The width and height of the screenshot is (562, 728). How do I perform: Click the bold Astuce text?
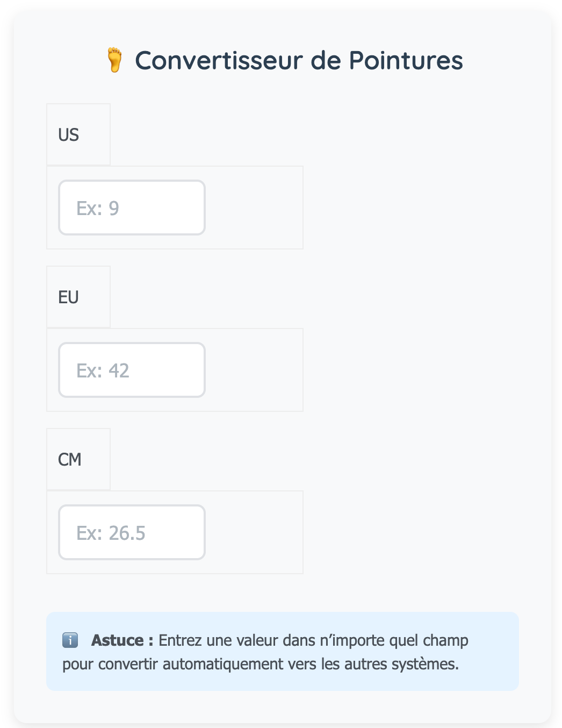point(118,640)
